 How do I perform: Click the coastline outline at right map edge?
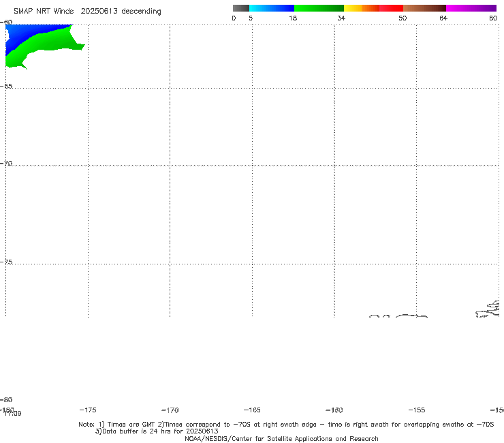click(x=488, y=309)
